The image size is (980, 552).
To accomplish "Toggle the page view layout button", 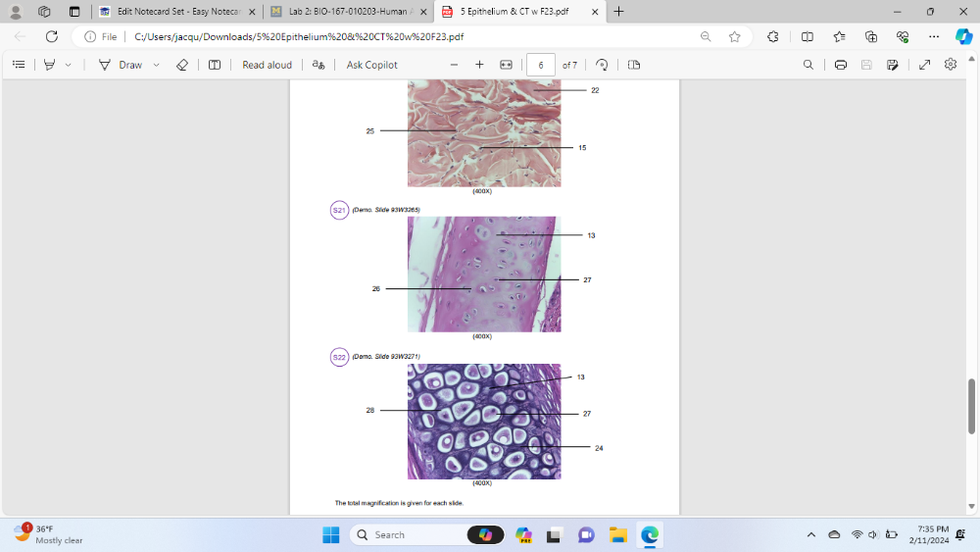I will tap(634, 65).
